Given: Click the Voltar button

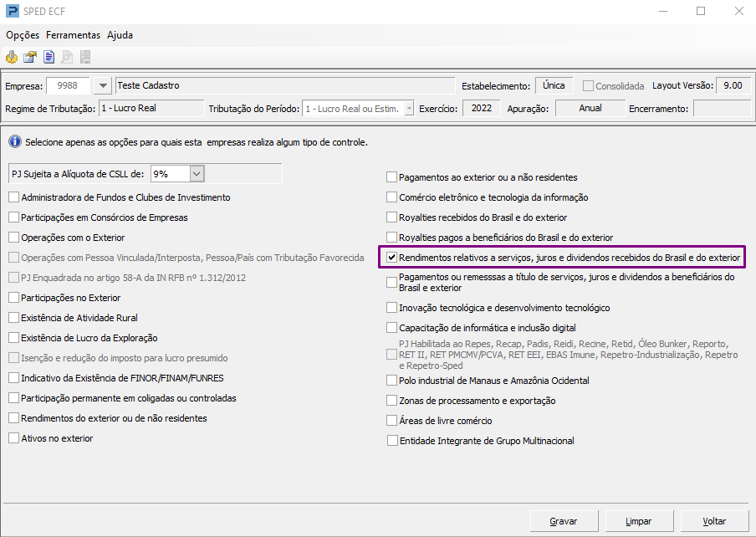Looking at the screenshot, I should (x=714, y=521).
